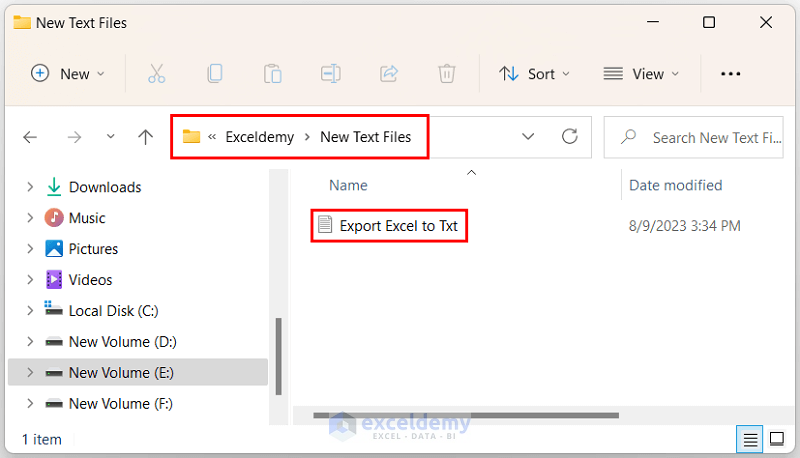
Task: Refresh the current folder view
Action: [x=570, y=137]
